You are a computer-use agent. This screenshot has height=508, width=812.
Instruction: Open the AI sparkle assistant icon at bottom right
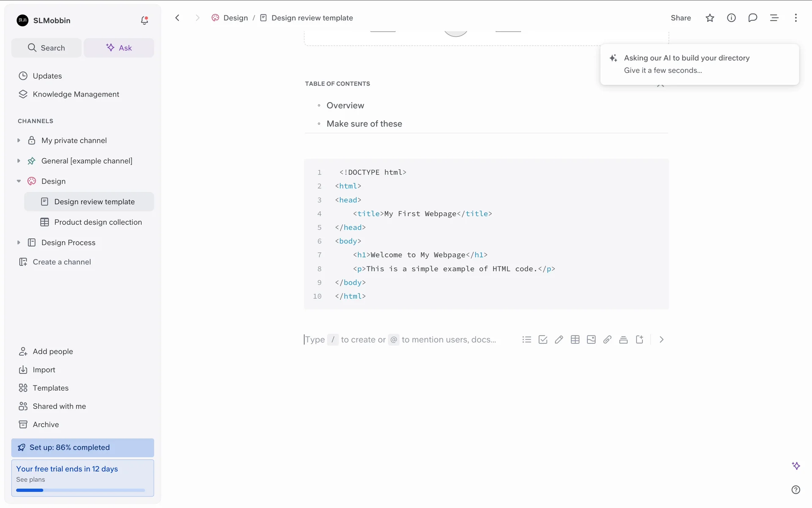[796, 466]
